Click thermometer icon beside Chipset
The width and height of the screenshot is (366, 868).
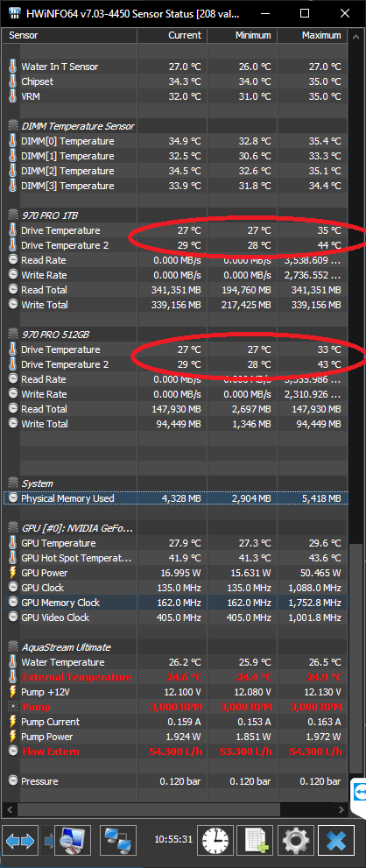coord(13,81)
